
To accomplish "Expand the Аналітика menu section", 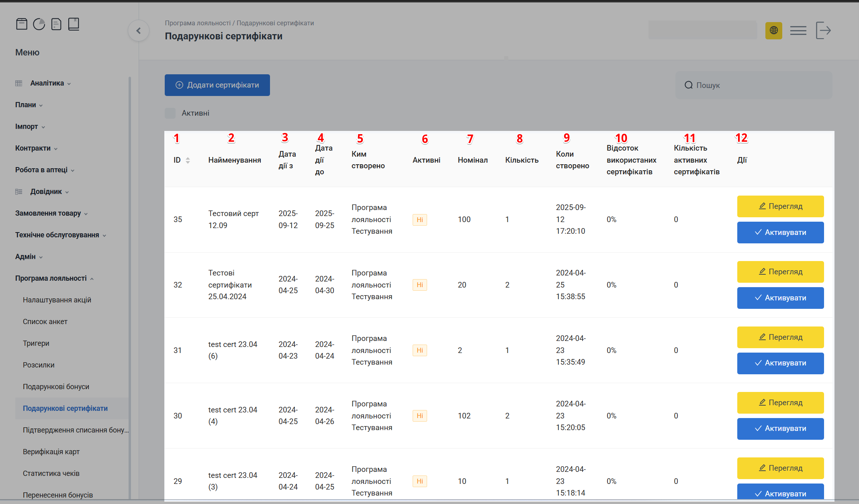I will [x=47, y=83].
